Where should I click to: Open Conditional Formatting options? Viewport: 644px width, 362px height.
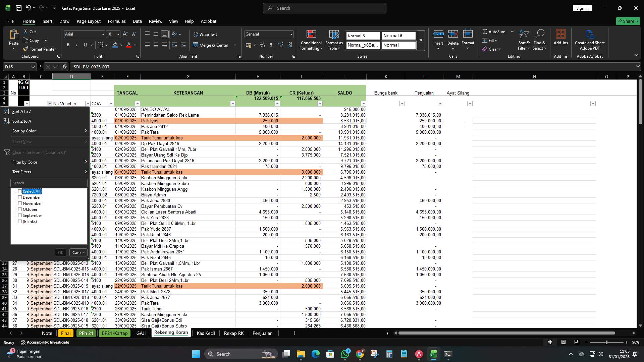[311, 40]
